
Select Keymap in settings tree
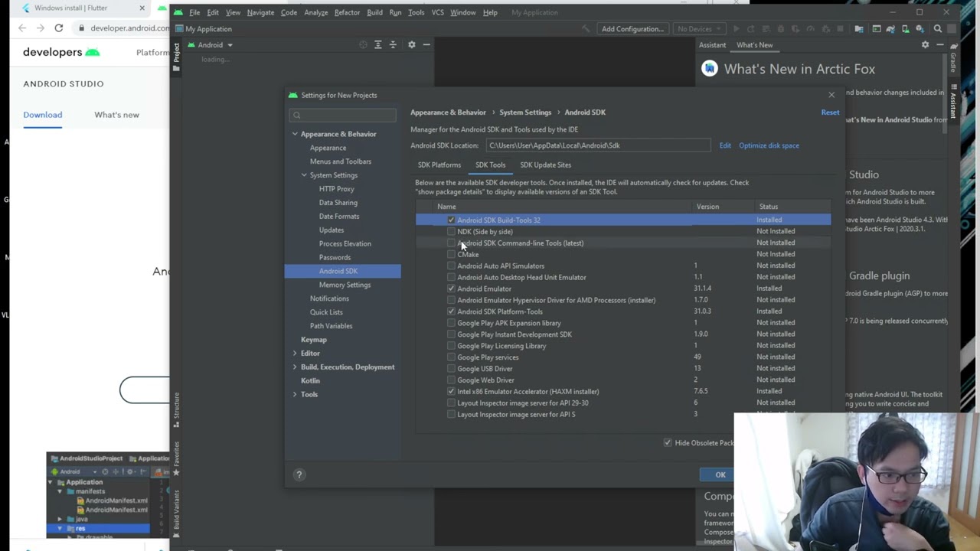click(313, 340)
